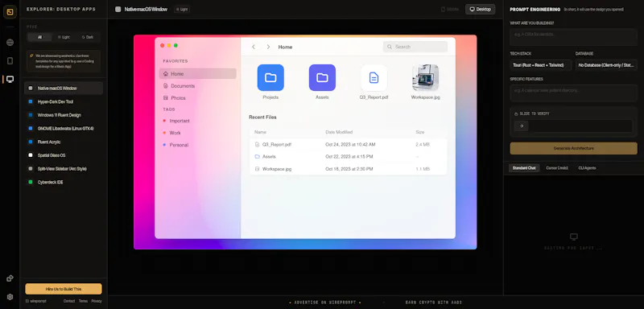Switch preview to Mobile mode
This screenshot has width=644, height=309.
(450, 9)
